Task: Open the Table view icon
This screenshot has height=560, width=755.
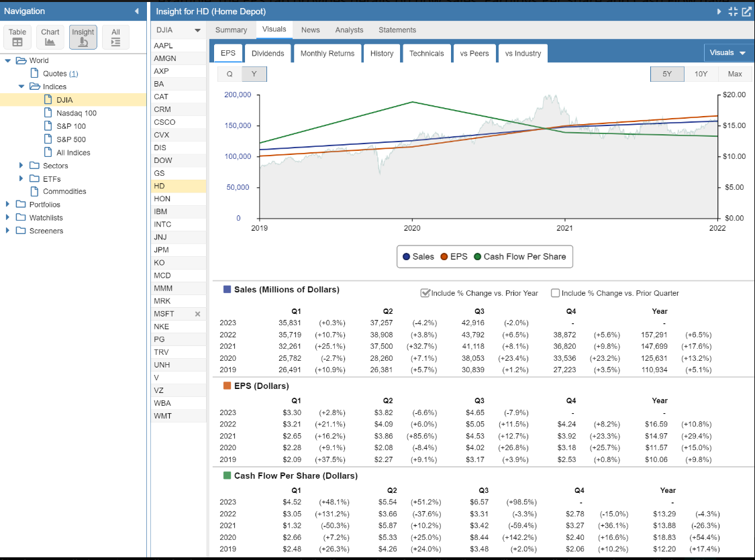Action: [17, 37]
